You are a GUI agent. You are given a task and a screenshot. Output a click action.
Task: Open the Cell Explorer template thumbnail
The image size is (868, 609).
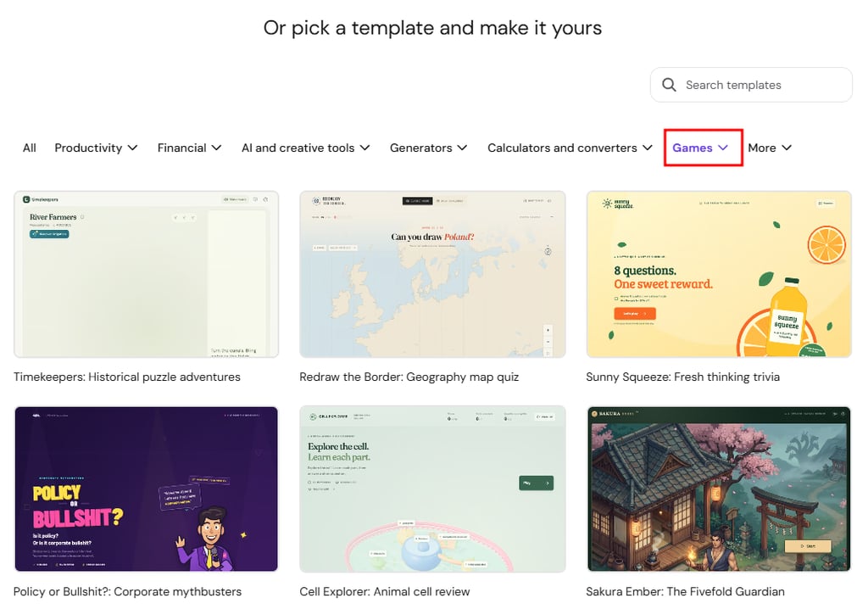[432, 489]
